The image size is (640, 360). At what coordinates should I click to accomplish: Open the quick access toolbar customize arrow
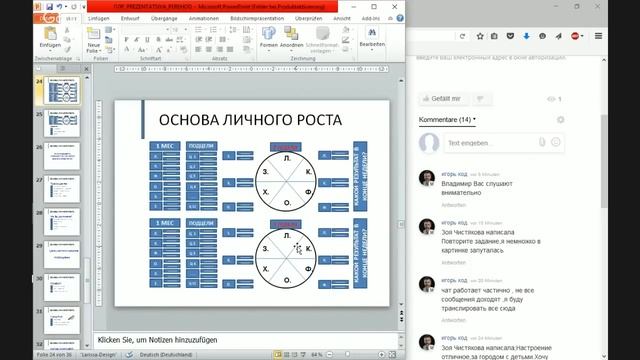coord(84,7)
